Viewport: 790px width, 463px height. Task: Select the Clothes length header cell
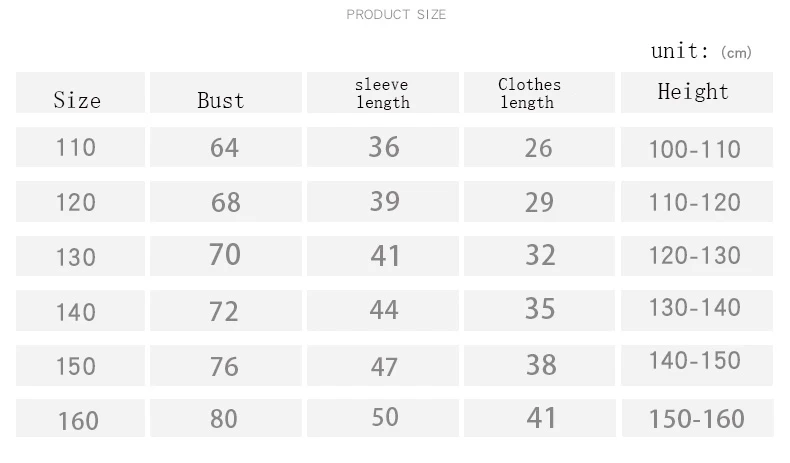[x=539, y=92]
